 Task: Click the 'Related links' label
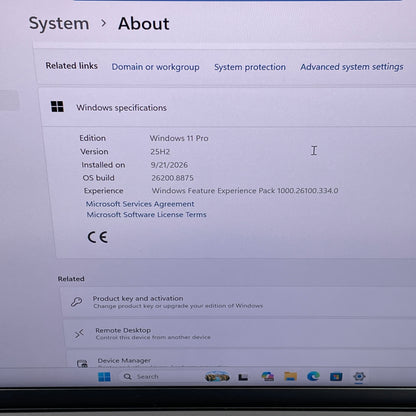[72, 66]
